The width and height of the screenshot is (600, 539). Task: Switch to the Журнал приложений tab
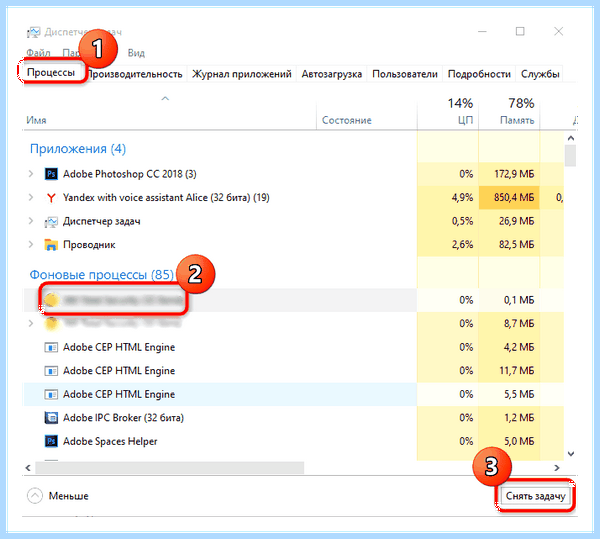click(241, 74)
